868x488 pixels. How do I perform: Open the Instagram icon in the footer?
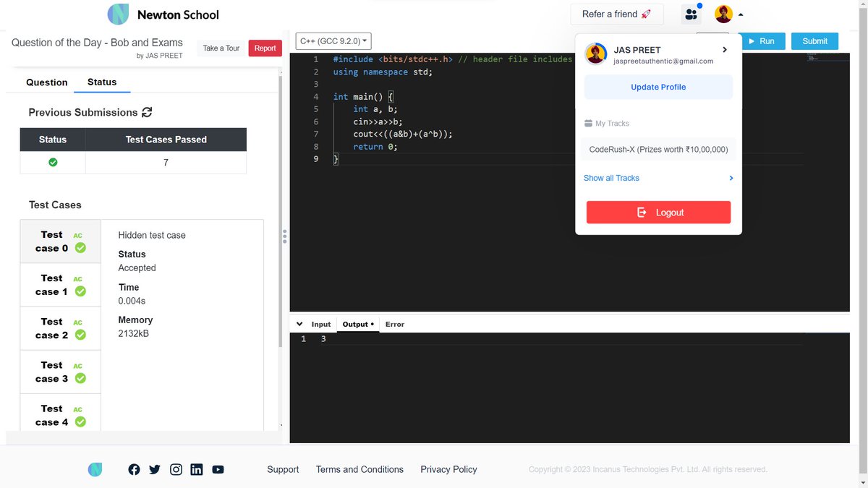coord(176,469)
